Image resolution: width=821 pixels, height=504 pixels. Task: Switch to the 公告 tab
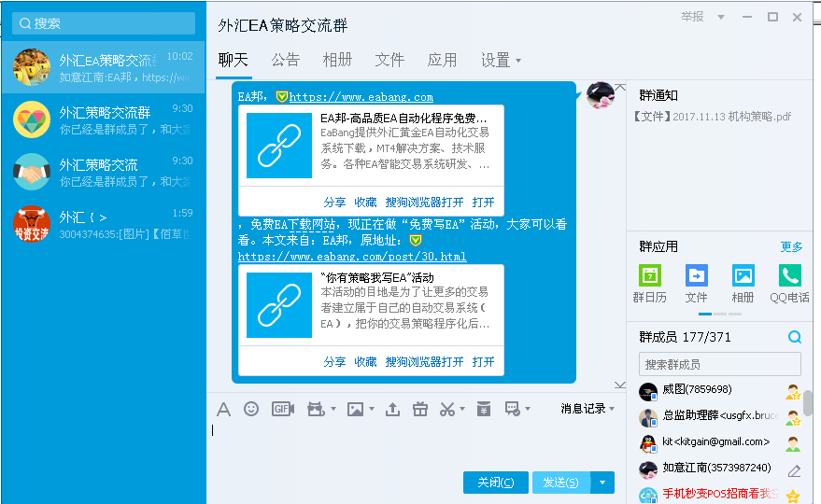click(x=286, y=60)
